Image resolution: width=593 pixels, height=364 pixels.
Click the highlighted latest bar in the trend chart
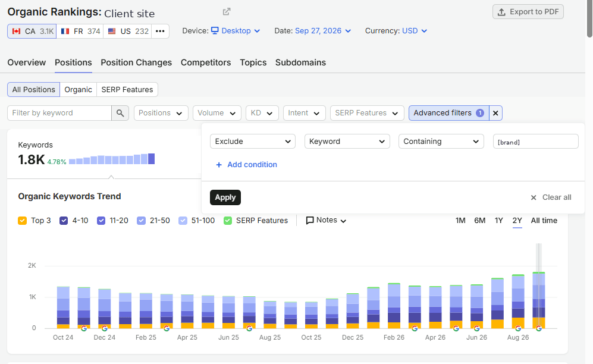pyautogui.click(x=539, y=300)
